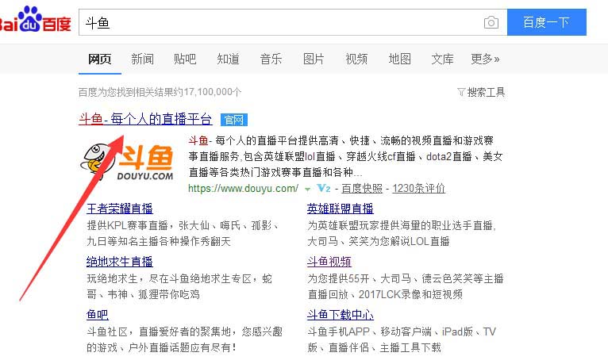Open 搜索工具 filter options

(x=481, y=92)
